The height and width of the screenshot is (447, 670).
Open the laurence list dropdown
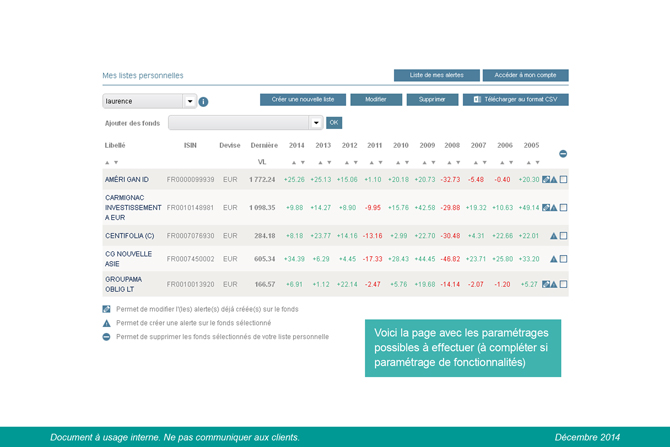click(x=189, y=101)
